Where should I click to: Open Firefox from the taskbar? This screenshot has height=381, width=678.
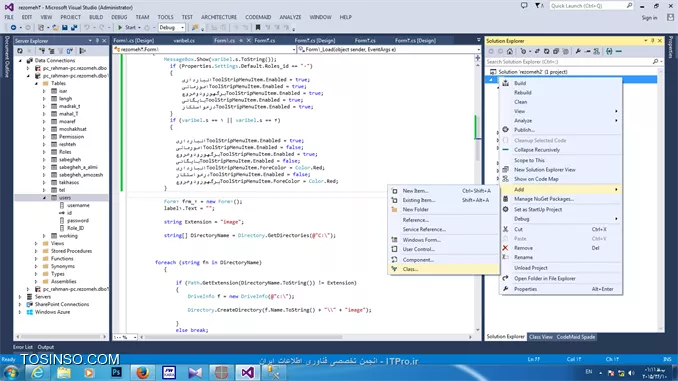coord(143,372)
